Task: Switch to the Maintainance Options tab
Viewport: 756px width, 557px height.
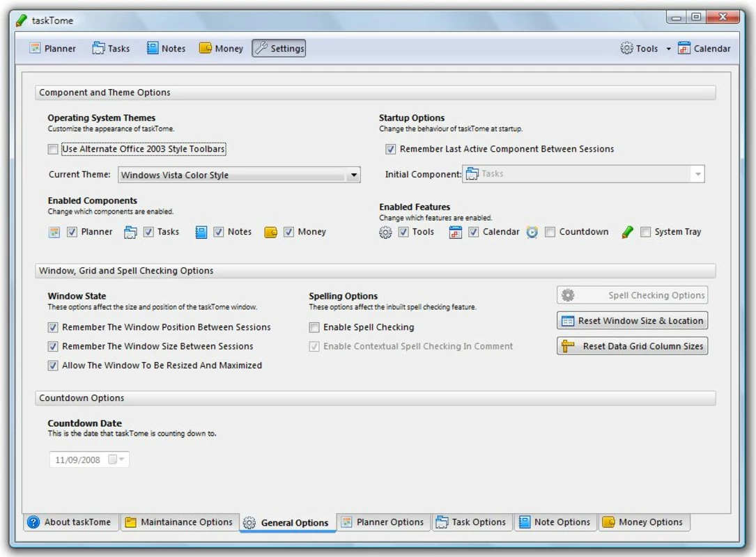Action: click(x=179, y=521)
